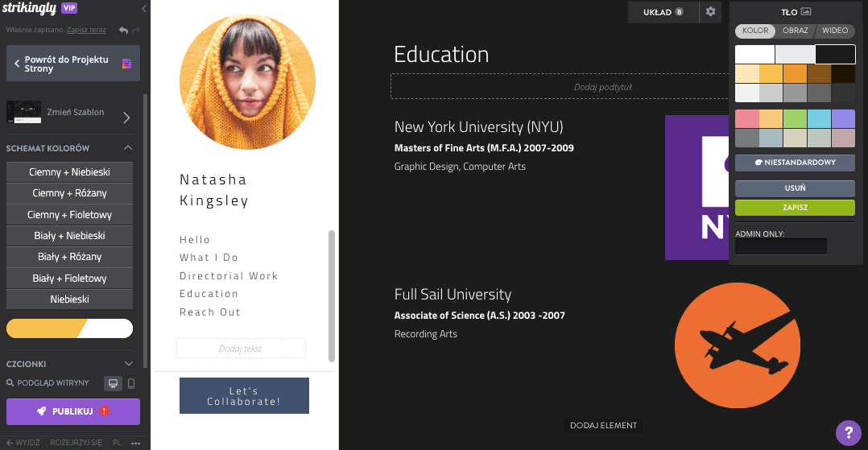Open the UKŁAD layout menu
This screenshot has width=868, height=450.
pyautogui.click(x=663, y=12)
